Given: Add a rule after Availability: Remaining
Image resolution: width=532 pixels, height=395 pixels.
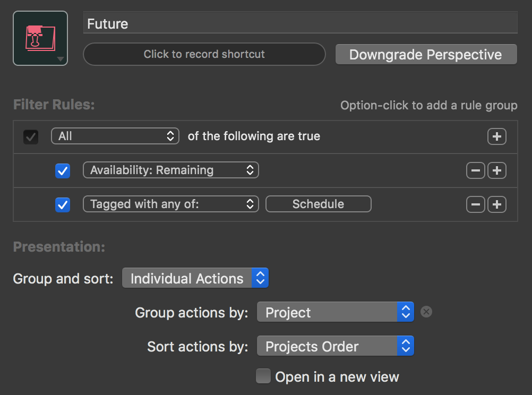Looking at the screenshot, I should (x=496, y=170).
